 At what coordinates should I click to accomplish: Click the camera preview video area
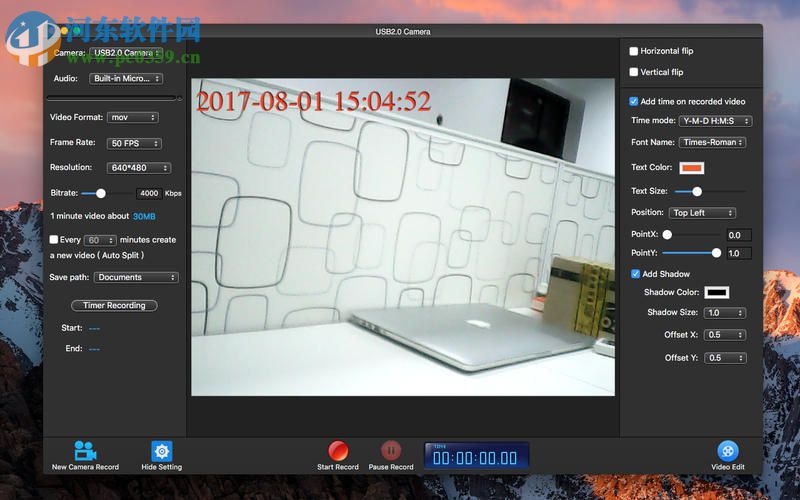[x=403, y=237]
